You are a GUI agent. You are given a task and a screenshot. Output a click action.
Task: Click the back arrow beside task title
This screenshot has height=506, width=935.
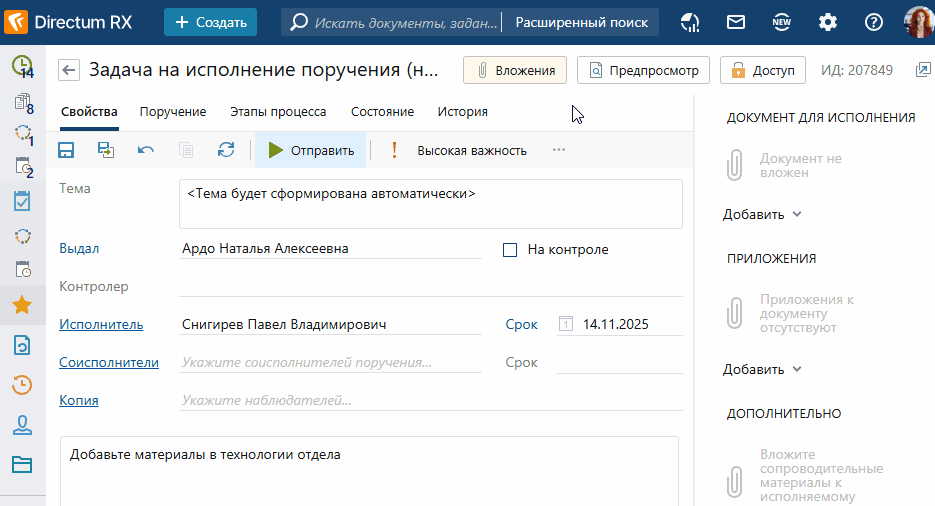click(x=69, y=70)
